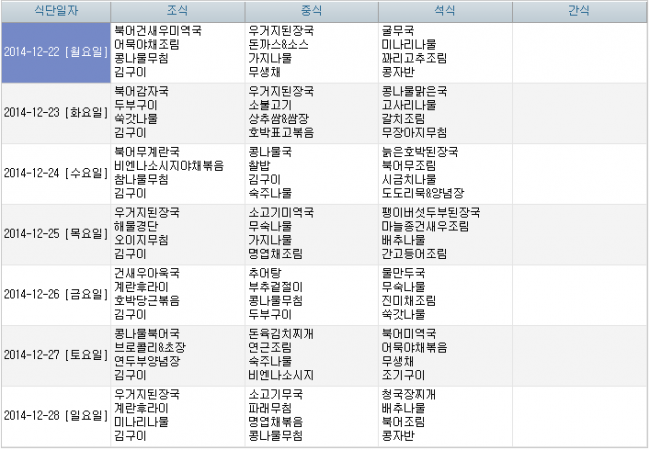Click 돈까스&소스 in Monday's lunch menu
This screenshot has height=450, width=650.
pos(280,44)
